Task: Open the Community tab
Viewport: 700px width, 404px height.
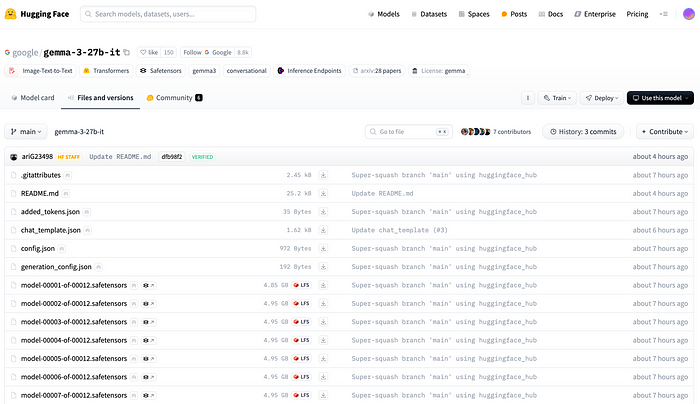Action: click(175, 98)
